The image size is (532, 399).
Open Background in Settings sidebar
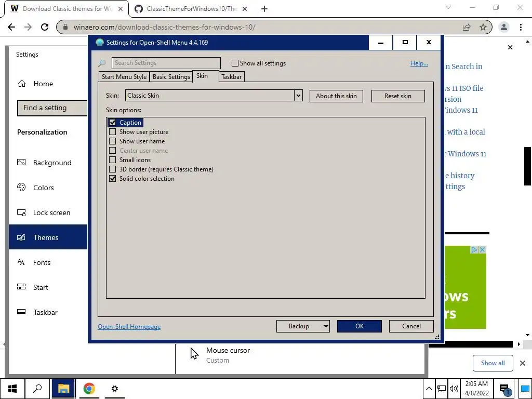click(x=48, y=163)
